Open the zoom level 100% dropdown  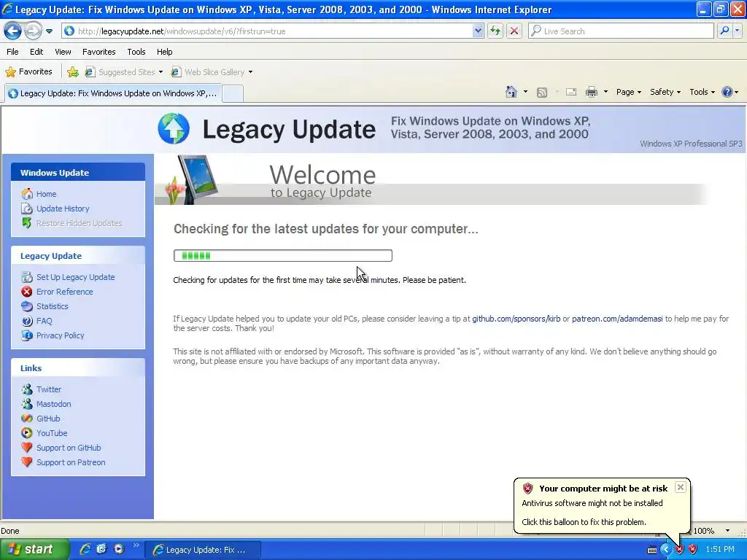(x=727, y=531)
